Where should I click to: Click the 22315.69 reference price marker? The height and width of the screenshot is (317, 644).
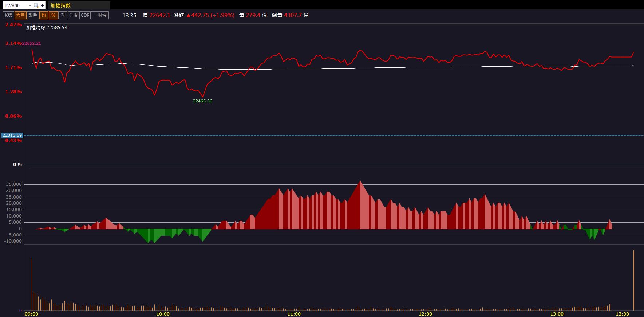(12, 135)
